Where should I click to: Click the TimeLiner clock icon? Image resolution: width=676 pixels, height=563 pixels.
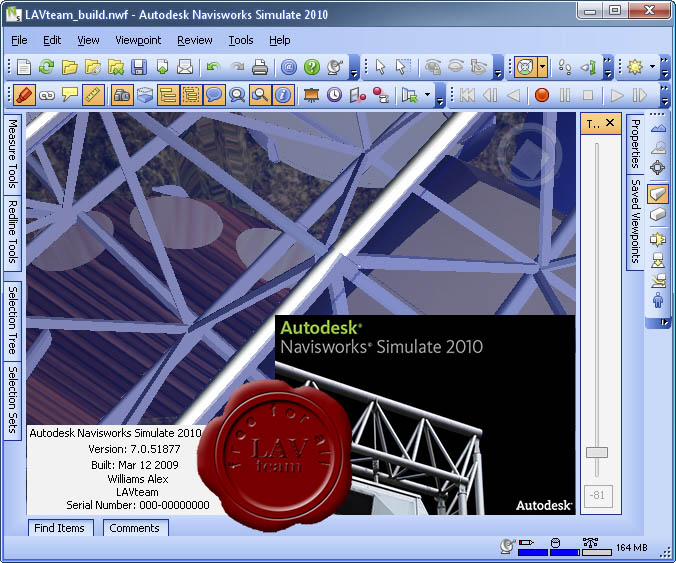(x=334, y=95)
